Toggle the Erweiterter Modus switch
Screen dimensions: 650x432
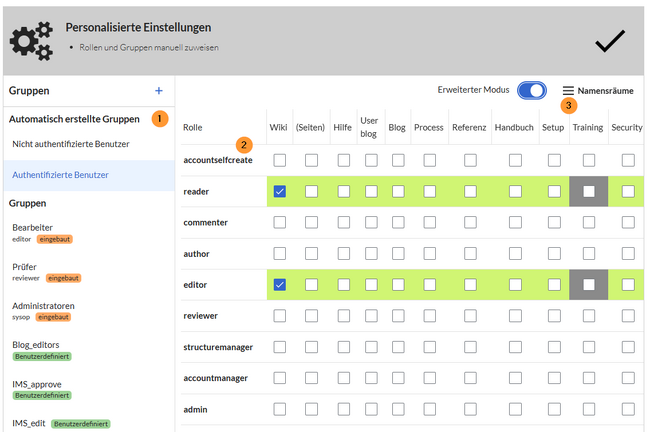point(532,91)
